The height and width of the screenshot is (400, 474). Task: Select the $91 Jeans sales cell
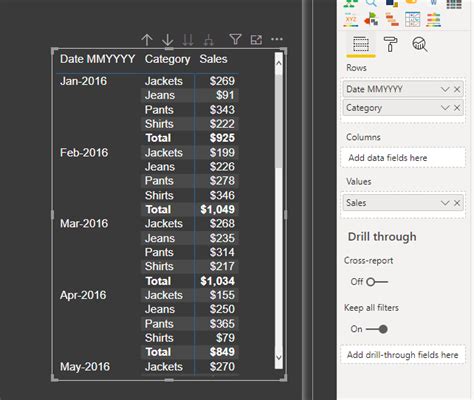click(225, 95)
